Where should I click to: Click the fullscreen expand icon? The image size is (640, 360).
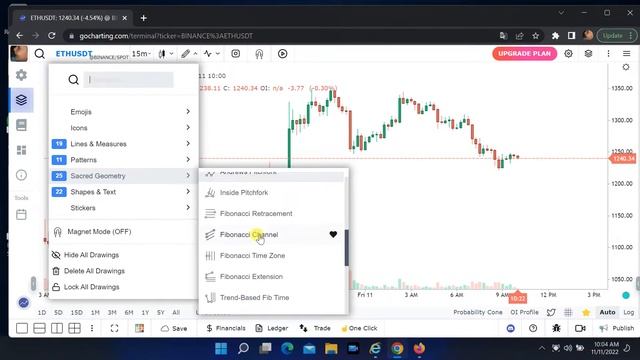click(114, 328)
